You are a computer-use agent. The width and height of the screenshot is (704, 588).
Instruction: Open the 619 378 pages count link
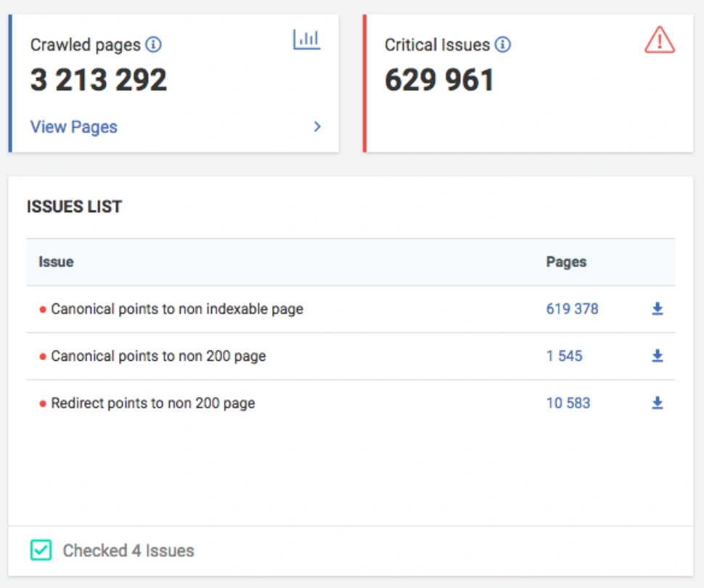coord(572,309)
